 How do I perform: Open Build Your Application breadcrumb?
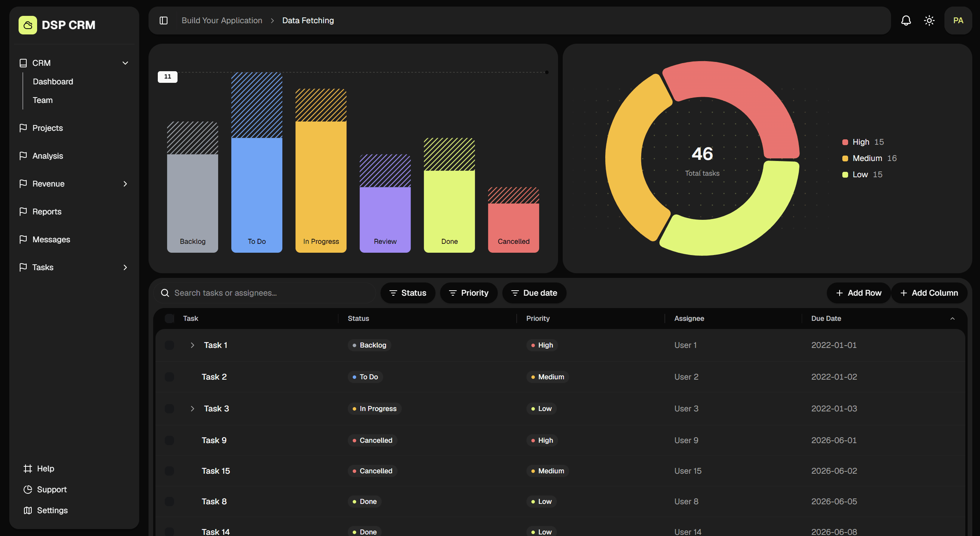222,21
